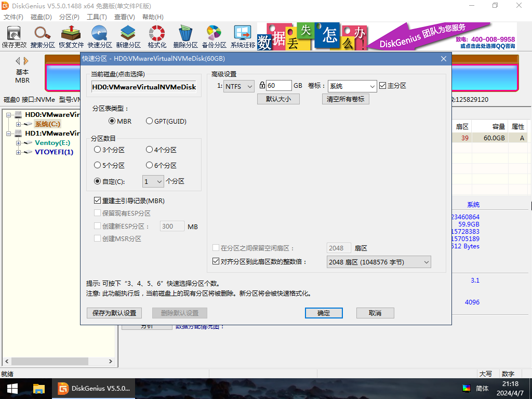Select the 快速分区 (Quick Partition) tool
This screenshot has width=532, height=399.
click(x=99, y=35)
